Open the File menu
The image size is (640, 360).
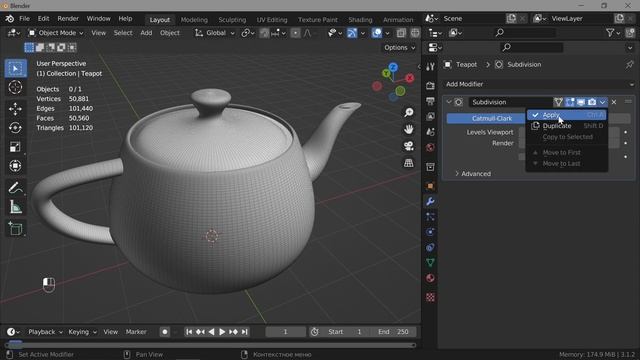coord(24,19)
